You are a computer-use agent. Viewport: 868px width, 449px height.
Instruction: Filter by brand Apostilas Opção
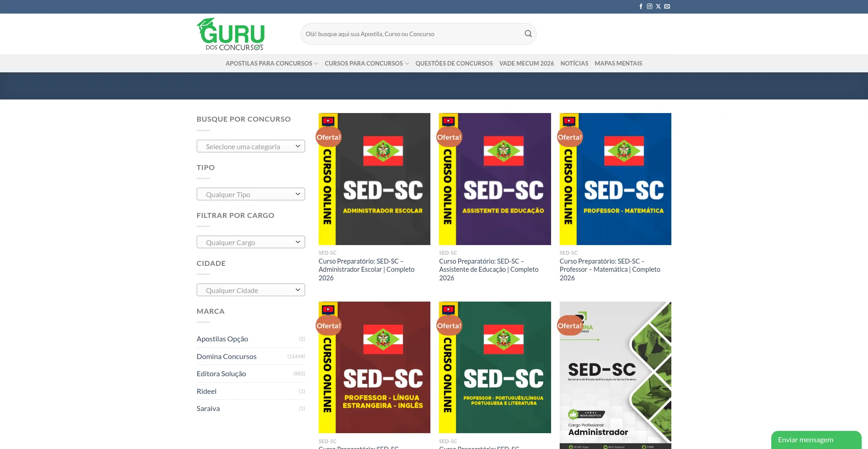pyautogui.click(x=222, y=339)
